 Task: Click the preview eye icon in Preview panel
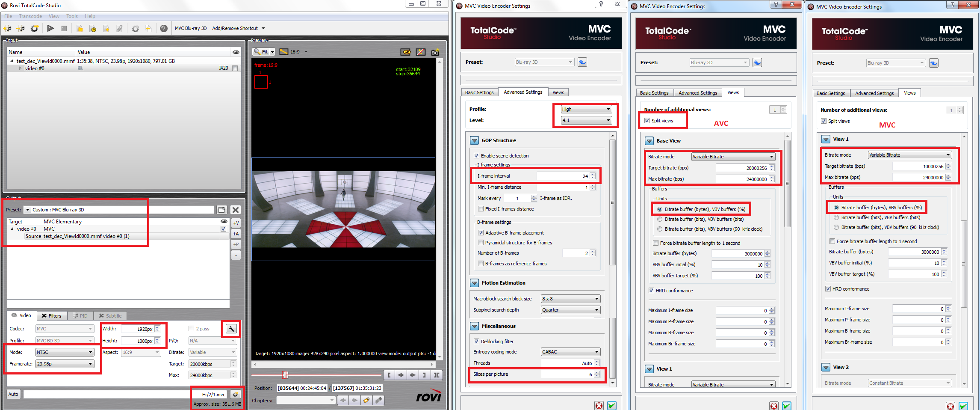point(406,52)
